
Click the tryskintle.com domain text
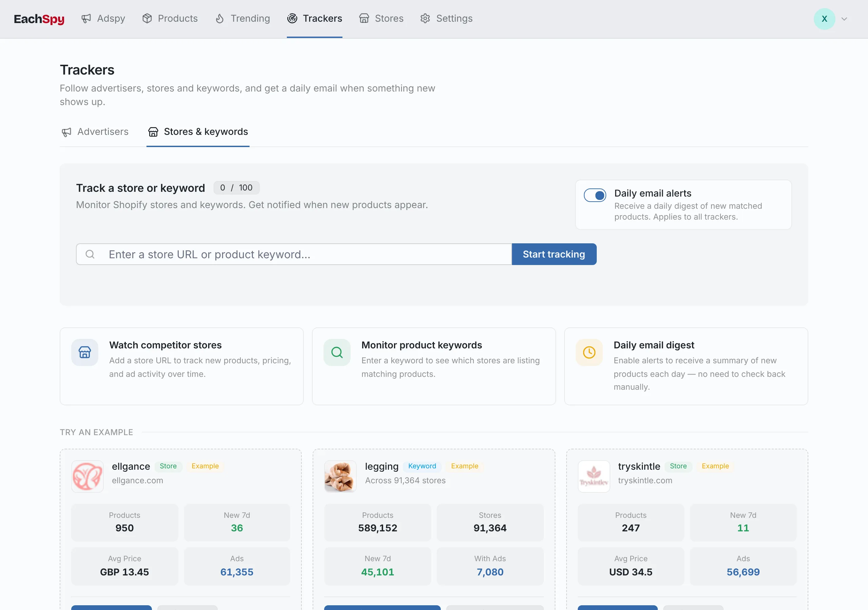[x=645, y=481]
